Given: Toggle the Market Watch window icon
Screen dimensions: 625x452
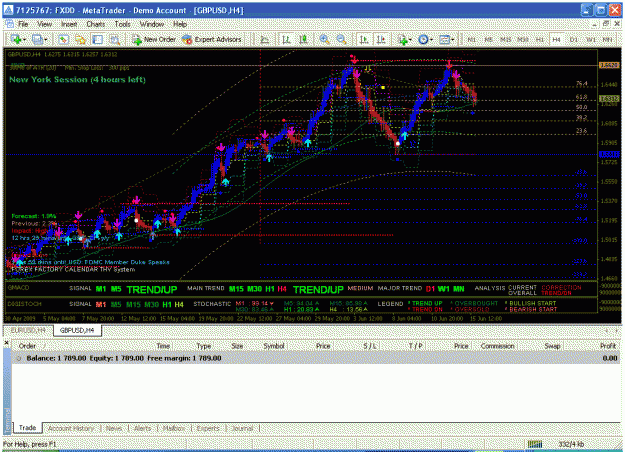Looking at the screenshot, I should point(63,39).
